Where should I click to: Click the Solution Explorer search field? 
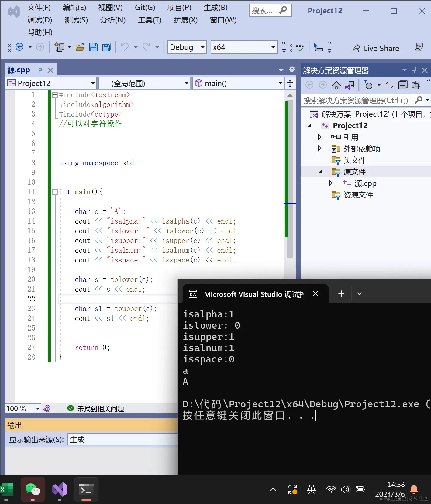click(358, 100)
